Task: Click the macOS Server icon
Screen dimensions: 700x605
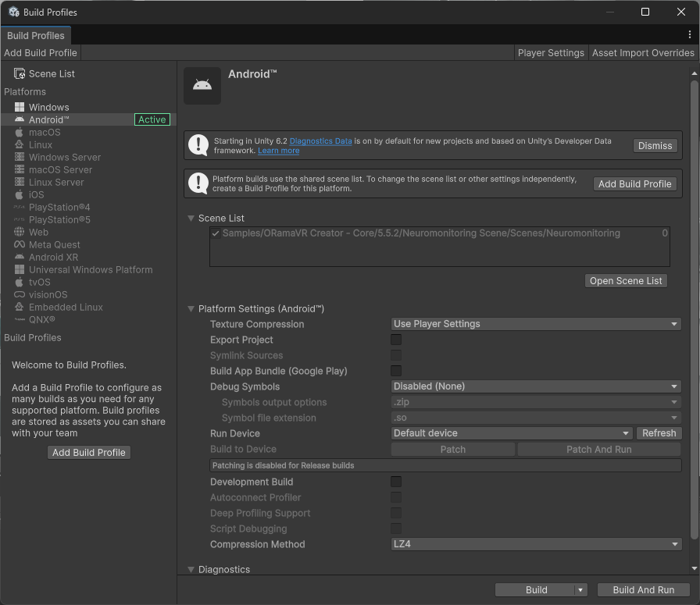Action: coord(20,169)
